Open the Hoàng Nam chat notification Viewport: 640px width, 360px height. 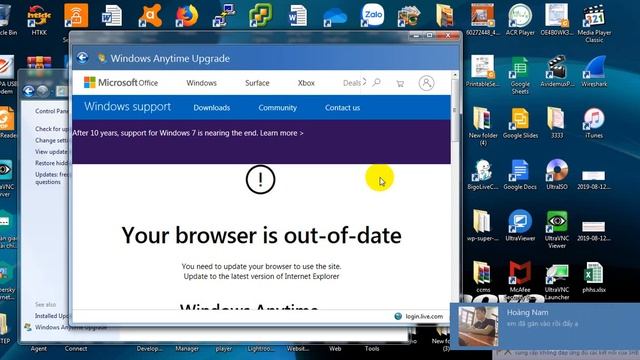(545, 326)
